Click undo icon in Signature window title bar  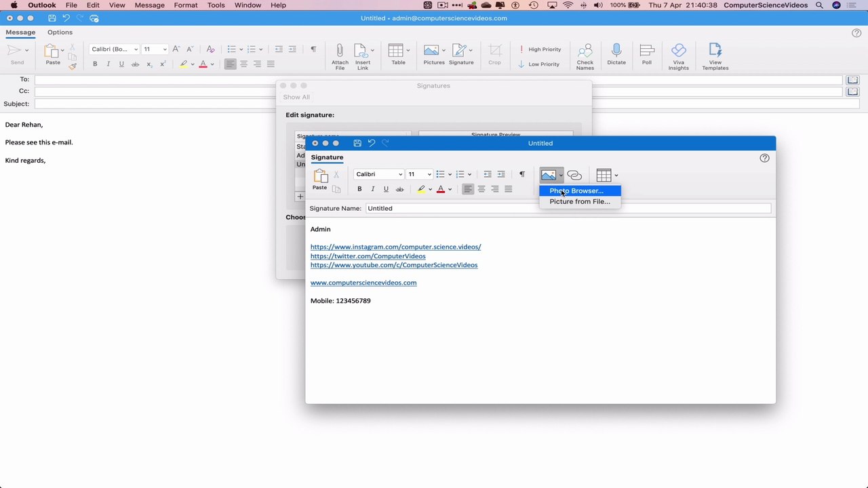click(x=372, y=143)
